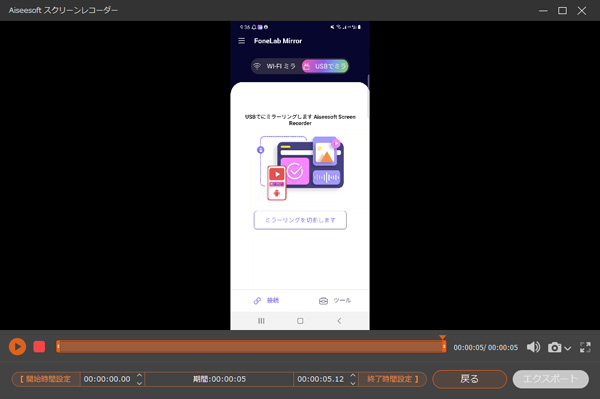Open the 接続 connection tab in phone
The image size is (600, 399).
[266, 300]
